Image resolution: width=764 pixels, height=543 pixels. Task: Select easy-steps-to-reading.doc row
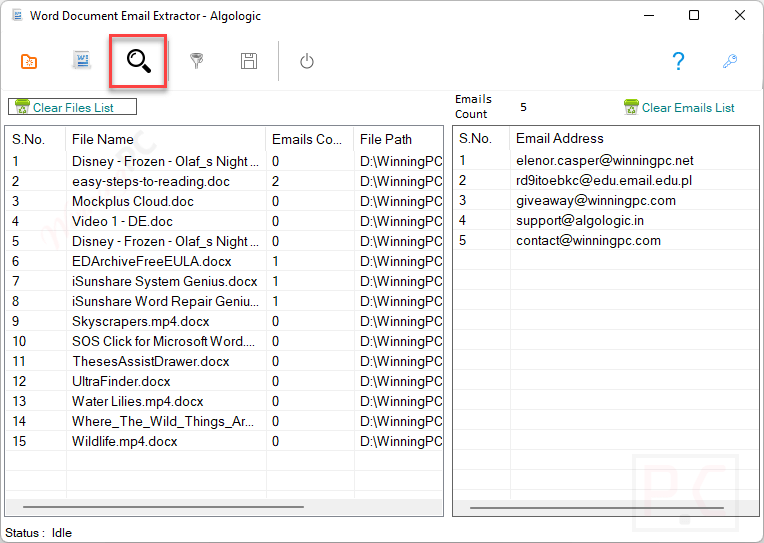coord(224,181)
